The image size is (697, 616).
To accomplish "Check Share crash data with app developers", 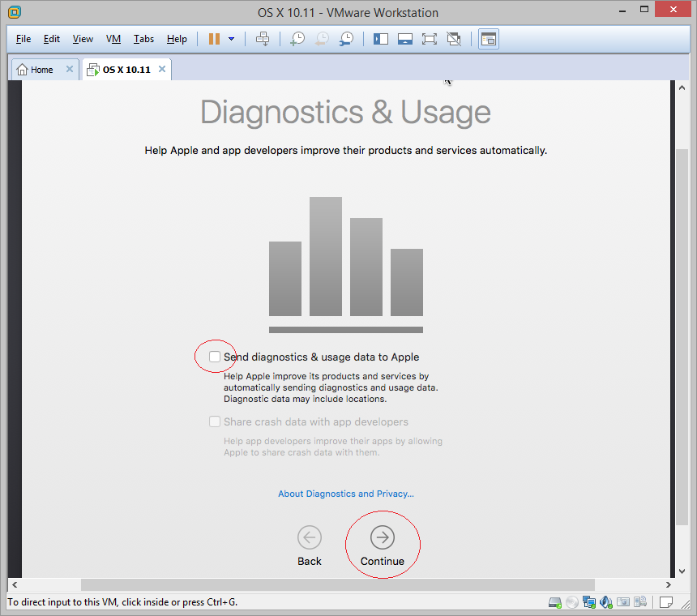I will (x=215, y=421).
